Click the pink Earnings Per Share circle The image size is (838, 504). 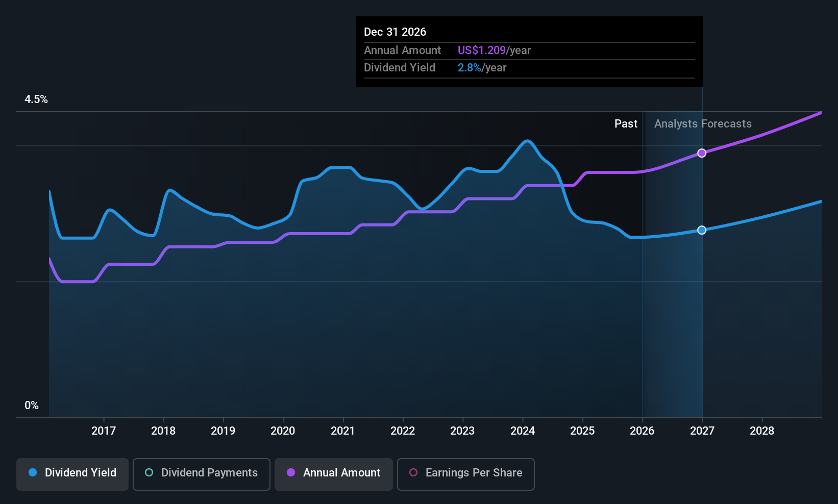413,472
